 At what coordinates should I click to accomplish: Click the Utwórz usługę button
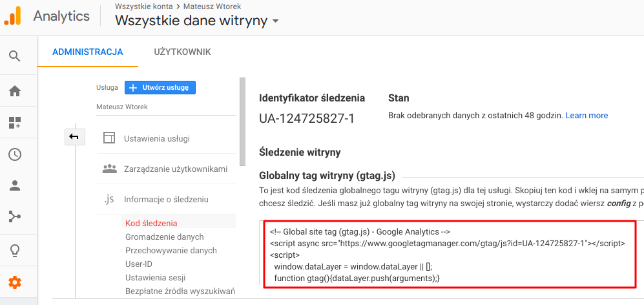coord(160,87)
